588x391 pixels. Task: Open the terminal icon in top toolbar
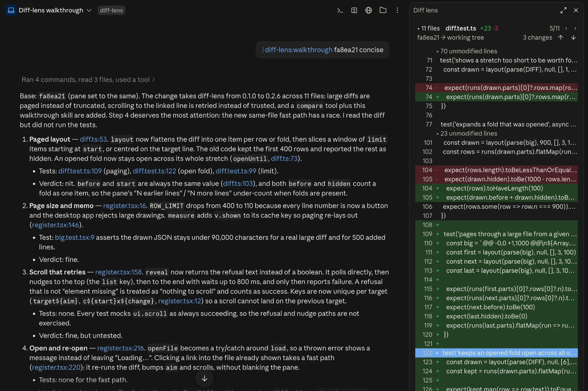tap(340, 10)
